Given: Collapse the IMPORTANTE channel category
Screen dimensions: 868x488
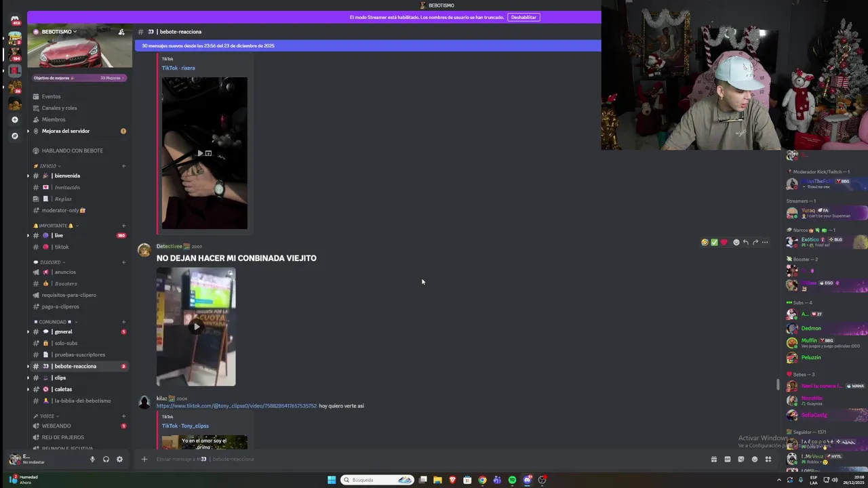Looking at the screenshot, I should tap(56, 226).
